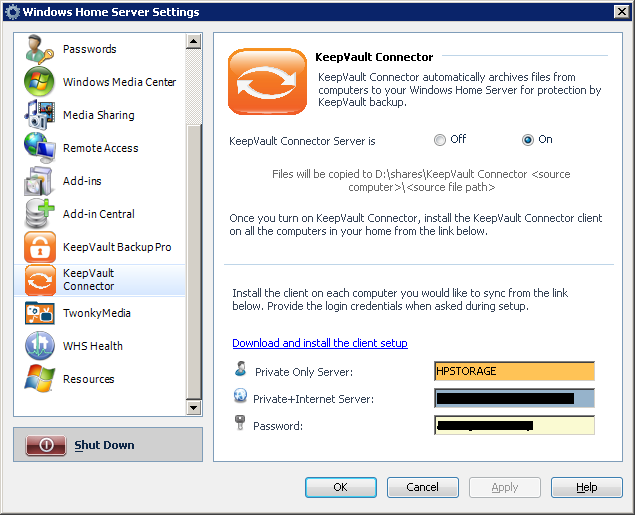This screenshot has width=635, height=515.
Task: Click the globe icon beside Private+Internet Server
Action: tap(240, 395)
